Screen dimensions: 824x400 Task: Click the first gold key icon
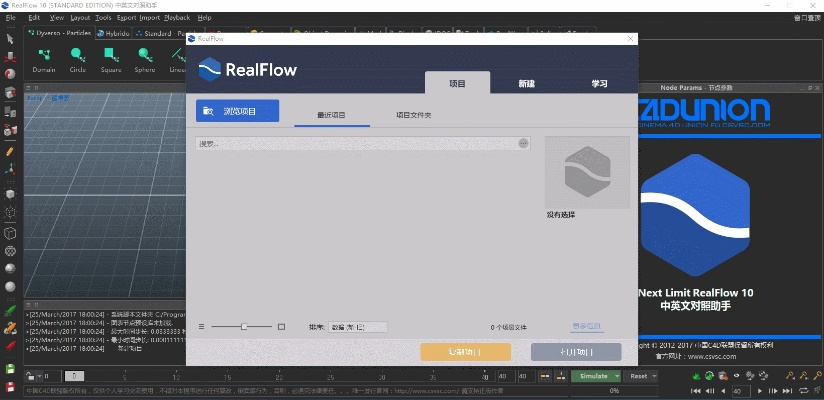(x=789, y=376)
